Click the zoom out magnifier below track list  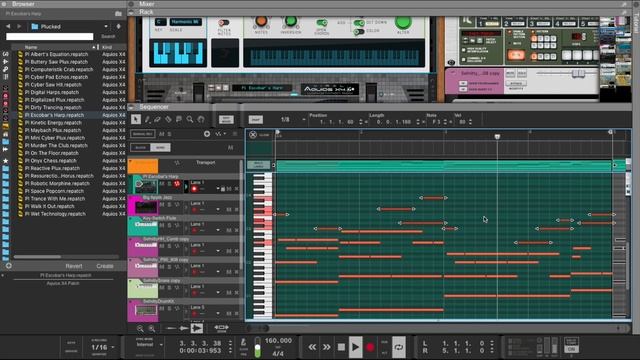tap(140, 329)
